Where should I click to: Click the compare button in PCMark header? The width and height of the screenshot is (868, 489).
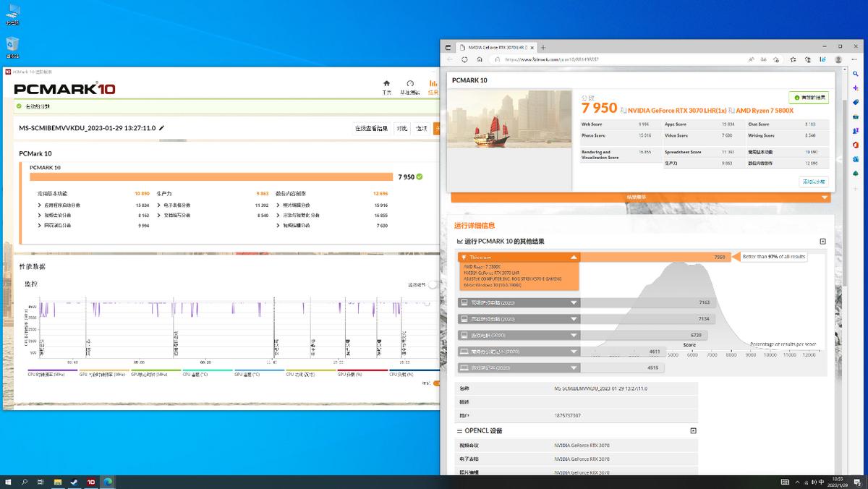401,128
